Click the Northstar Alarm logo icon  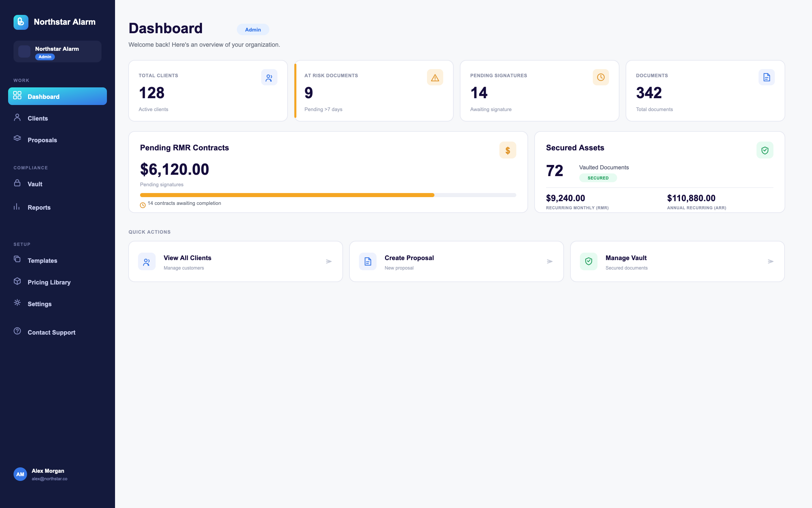coord(21,22)
